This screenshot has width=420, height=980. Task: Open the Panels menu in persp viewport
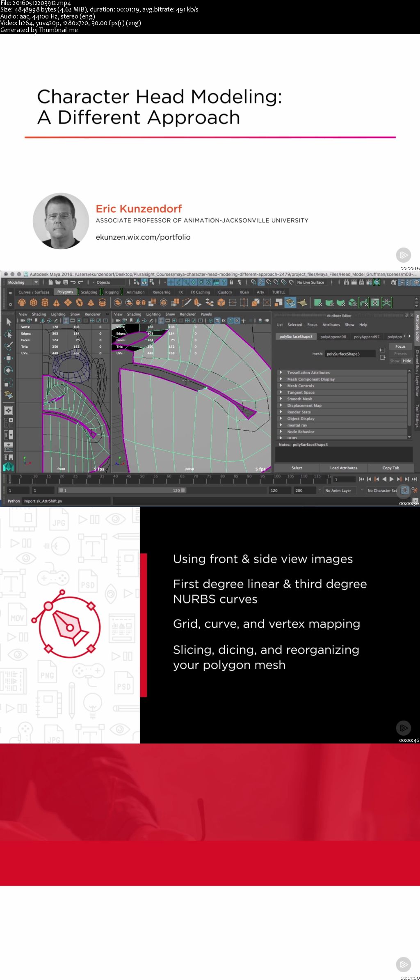click(x=206, y=314)
